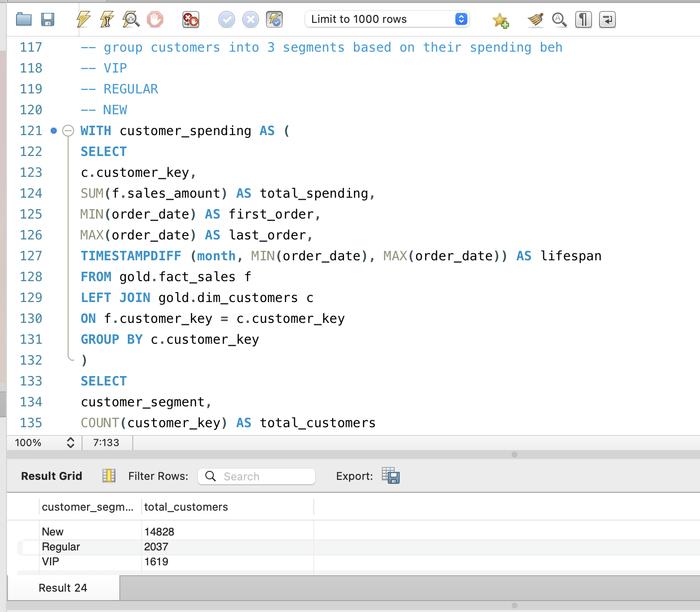Click the total_customers column header
700x612 pixels.
[186, 507]
